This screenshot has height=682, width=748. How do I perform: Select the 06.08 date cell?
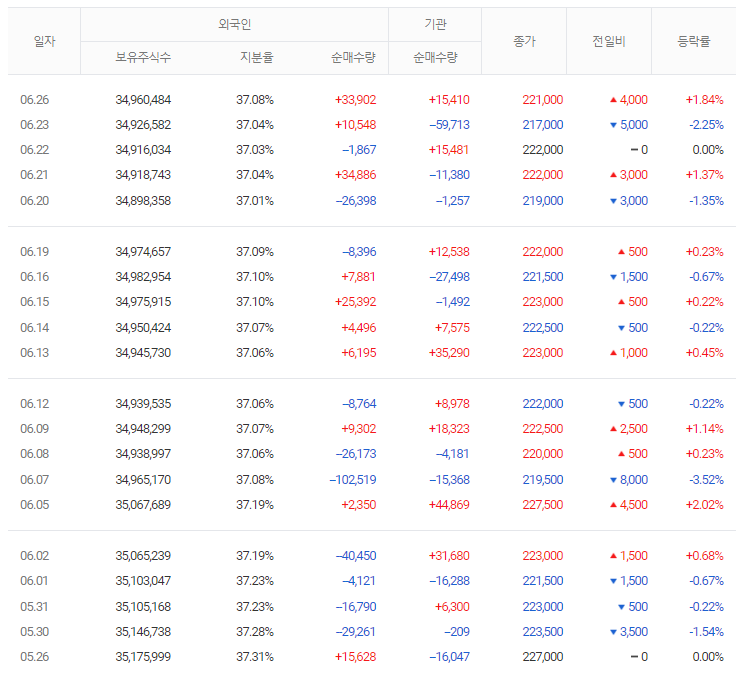pos(34,454)
